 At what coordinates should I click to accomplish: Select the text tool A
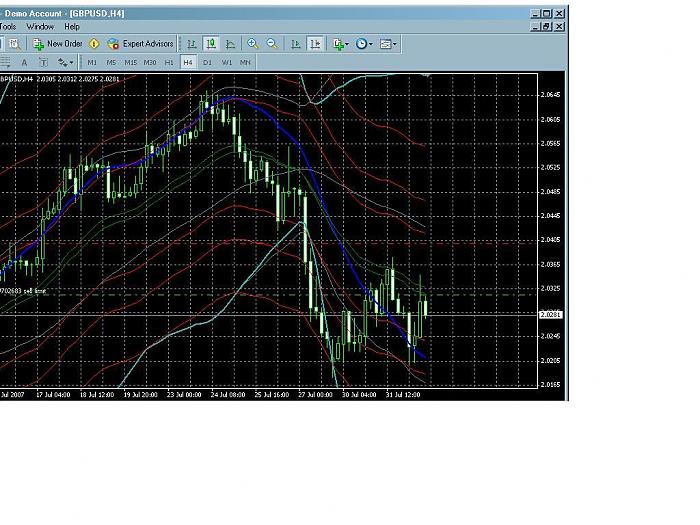tap(24, 62)
